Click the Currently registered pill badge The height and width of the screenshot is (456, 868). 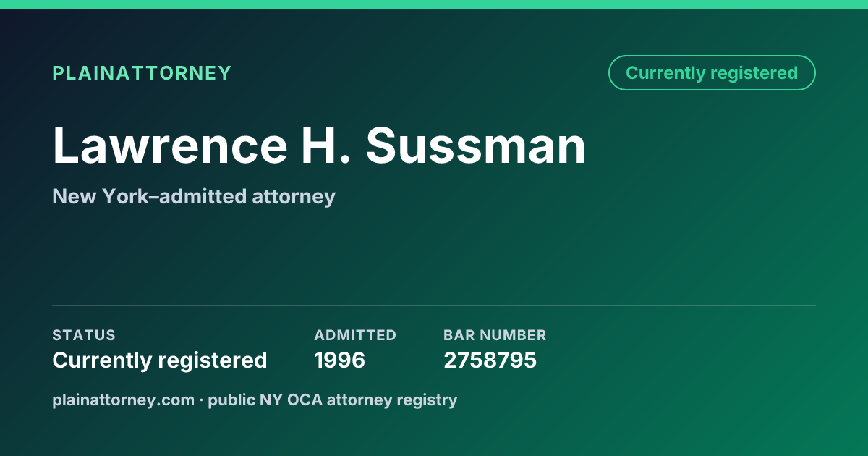712,72
